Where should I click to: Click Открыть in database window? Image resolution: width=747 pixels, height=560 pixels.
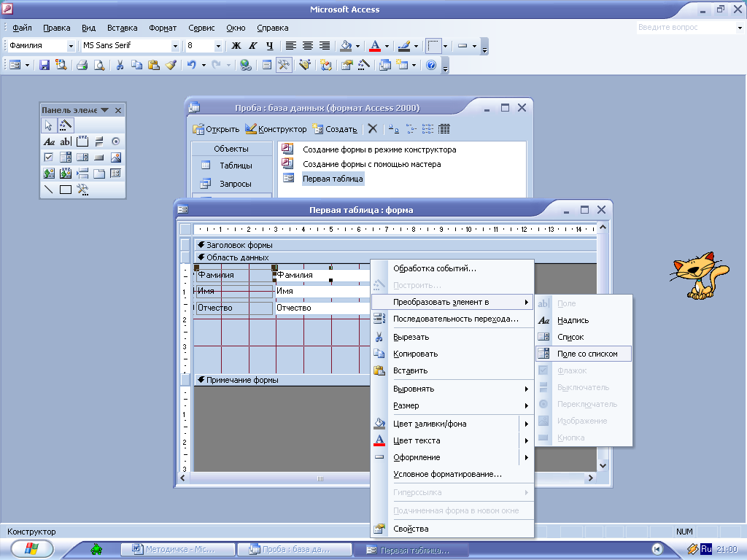tap(216, 129)
